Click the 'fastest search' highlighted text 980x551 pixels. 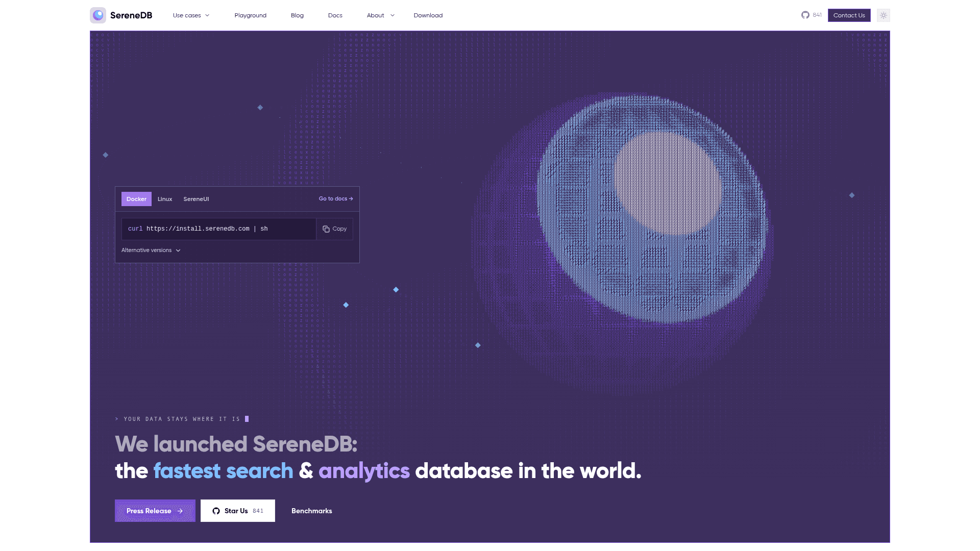click(224, 471)
